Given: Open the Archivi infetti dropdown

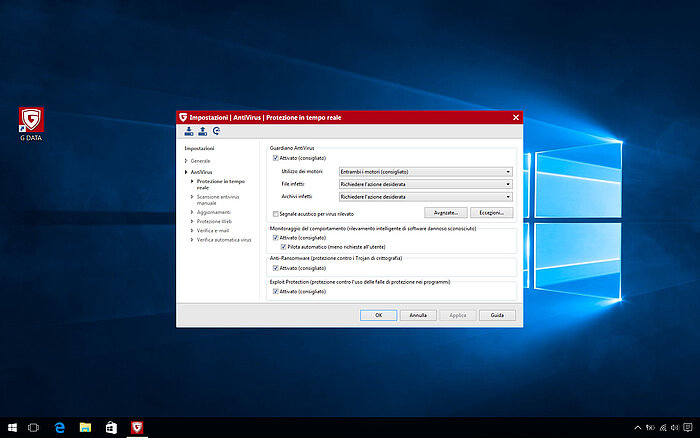Looking at the screenshot, I should click(425, 196).
